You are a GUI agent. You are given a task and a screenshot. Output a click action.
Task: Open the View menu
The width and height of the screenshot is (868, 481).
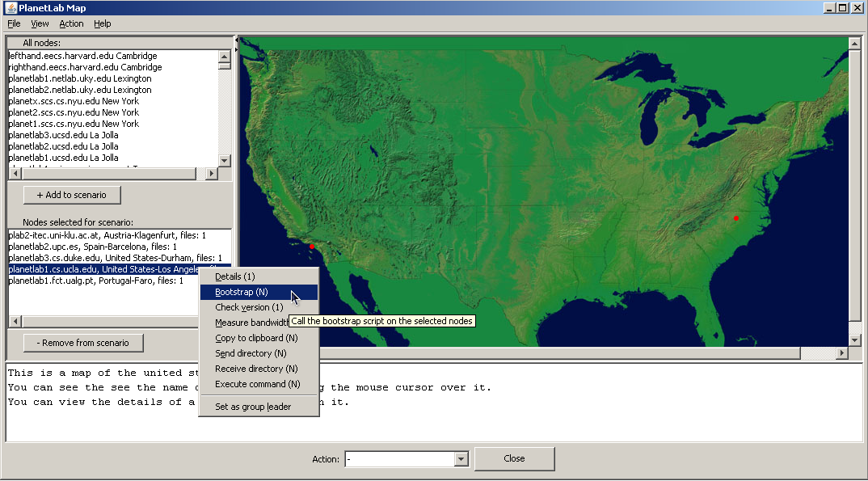[x=40, y=23]
